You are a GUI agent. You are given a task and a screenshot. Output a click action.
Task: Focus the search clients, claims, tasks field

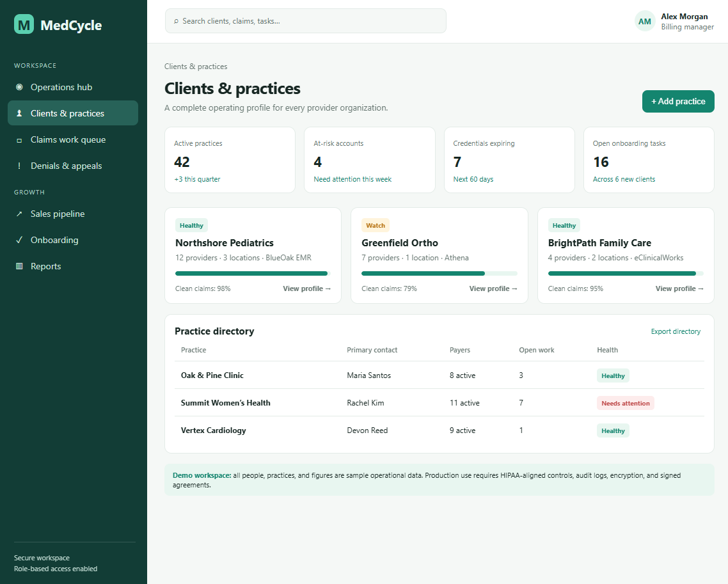tap(306, 21)
